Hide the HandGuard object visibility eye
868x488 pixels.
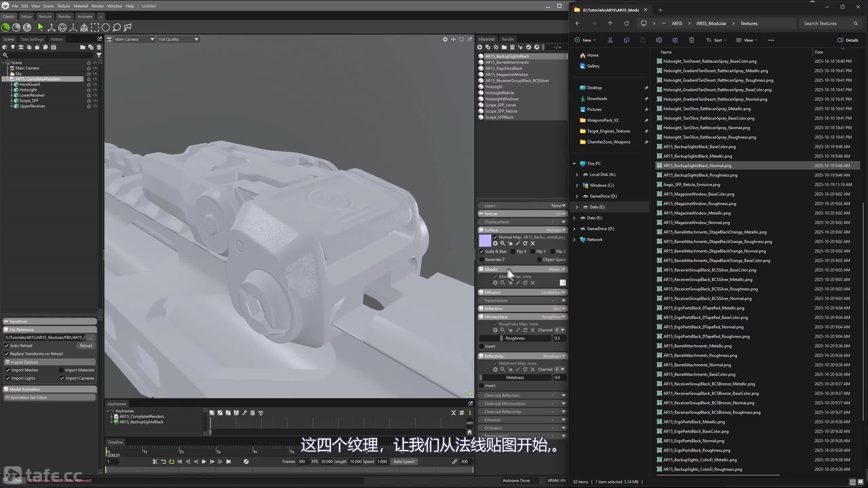[95, 84]
